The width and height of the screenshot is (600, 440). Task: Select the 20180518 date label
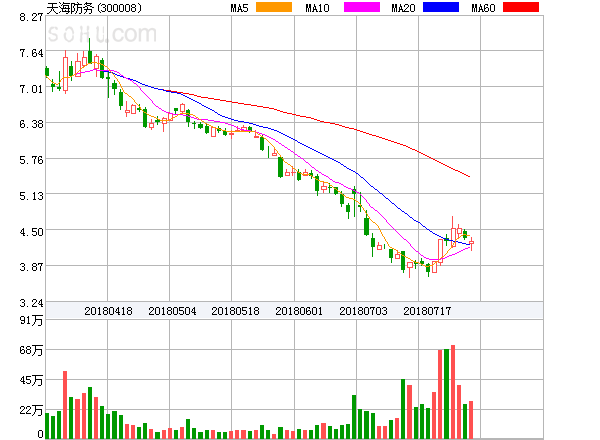(x=235, y=311)
